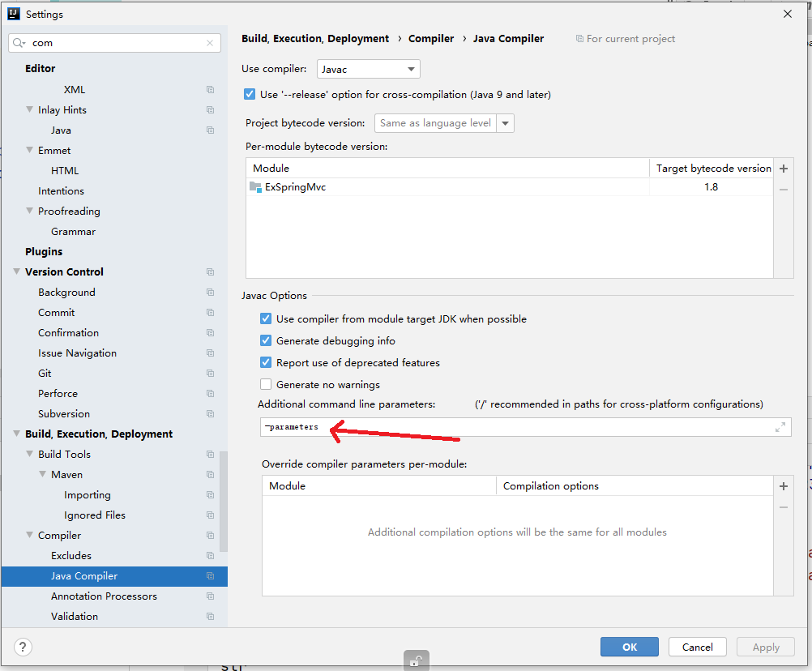The image size is (812, 671).
Task: Add a per-module bytecode version entry
Action: 784,169
